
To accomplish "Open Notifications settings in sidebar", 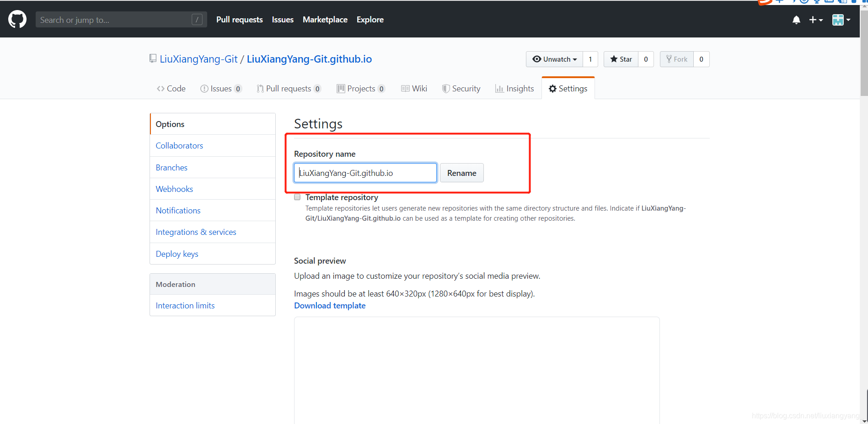I will [213, 211].
